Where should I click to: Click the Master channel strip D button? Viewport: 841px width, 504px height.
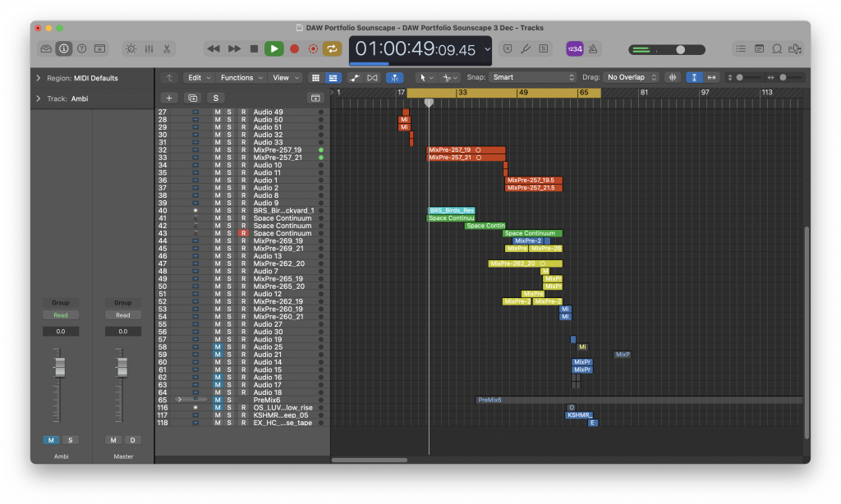[x=132, y=440]
